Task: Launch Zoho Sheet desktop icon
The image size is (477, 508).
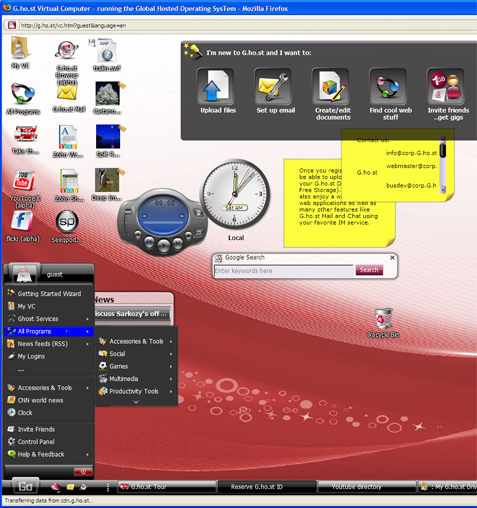Action: coord(69,181)
